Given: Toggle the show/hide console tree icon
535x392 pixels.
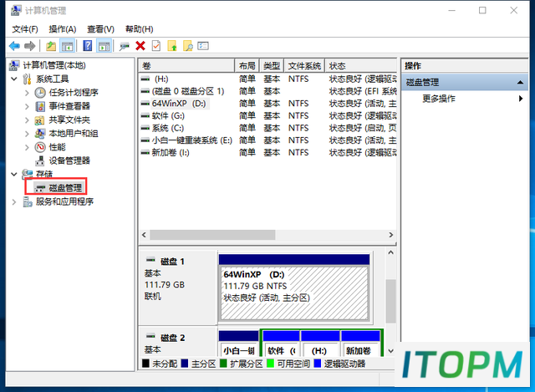Looking at the screenshot, I should pos(67,46).
